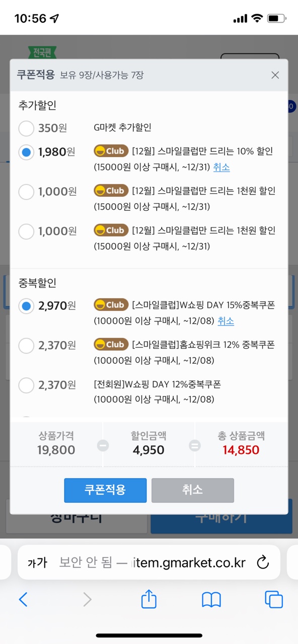The width and height of the screenshot is (298, 644).
Task: Select first 1,000원 스마일클럽 1천원 할인 radio
Action: pos(26,192)
